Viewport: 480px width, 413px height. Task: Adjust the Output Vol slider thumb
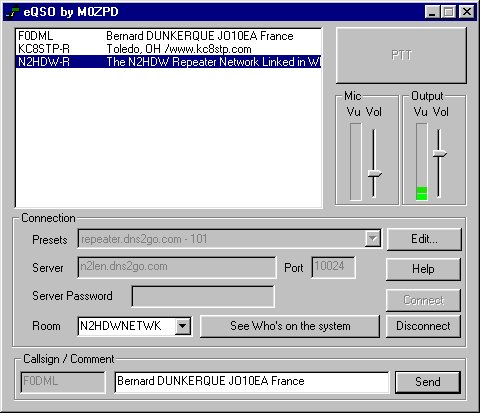pyautogui.click(x=440, y=154)
